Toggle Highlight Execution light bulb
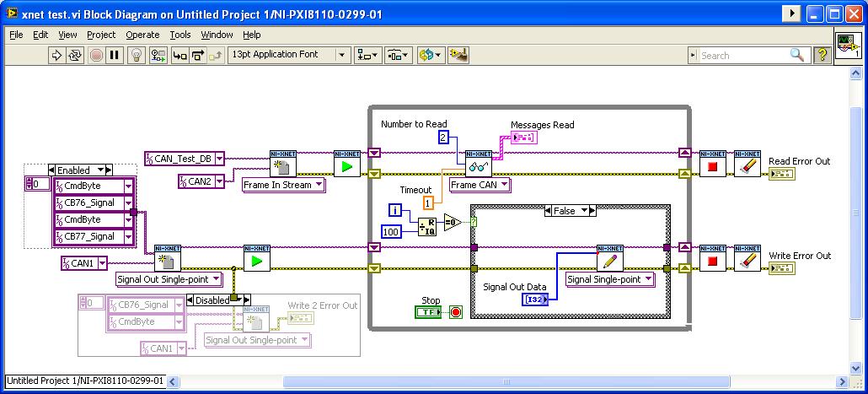This screenshot has height=394, width=868. (136, 55)
